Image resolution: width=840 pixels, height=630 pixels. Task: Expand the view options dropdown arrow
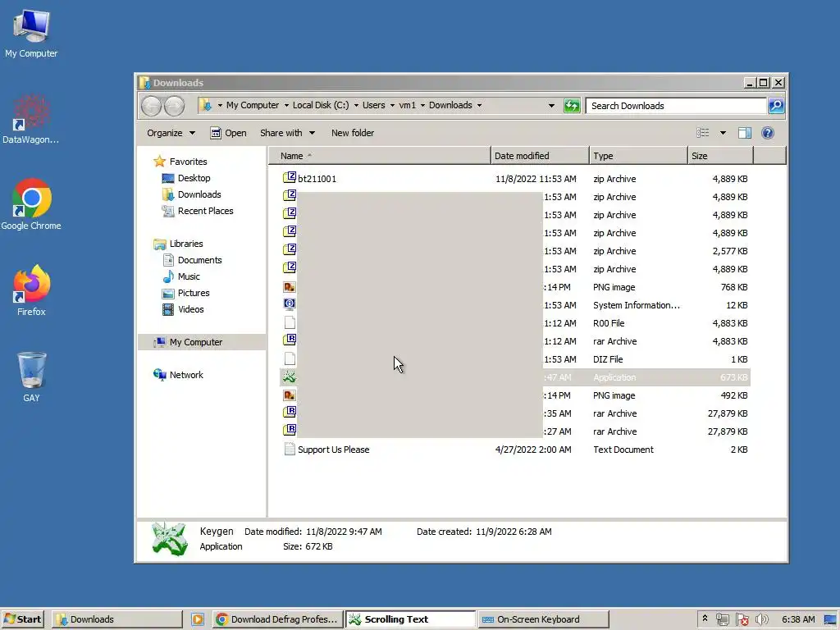[x=723, y=133]
